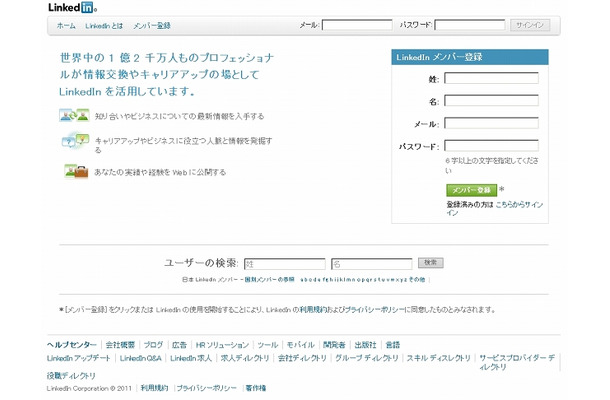The width and height of the screenshot is (610, 400).
Task: Focus the top パスワード sign-in field
Action: (x=470, y=25)
